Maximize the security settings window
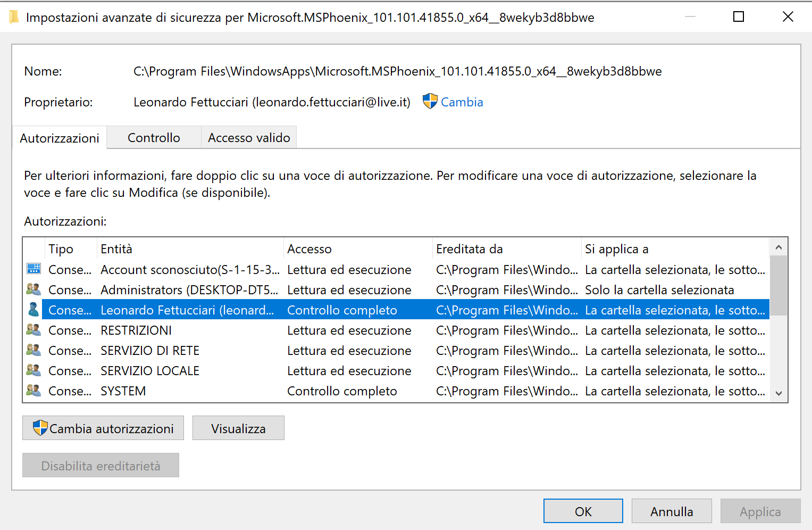 click(x=739, y=16)
